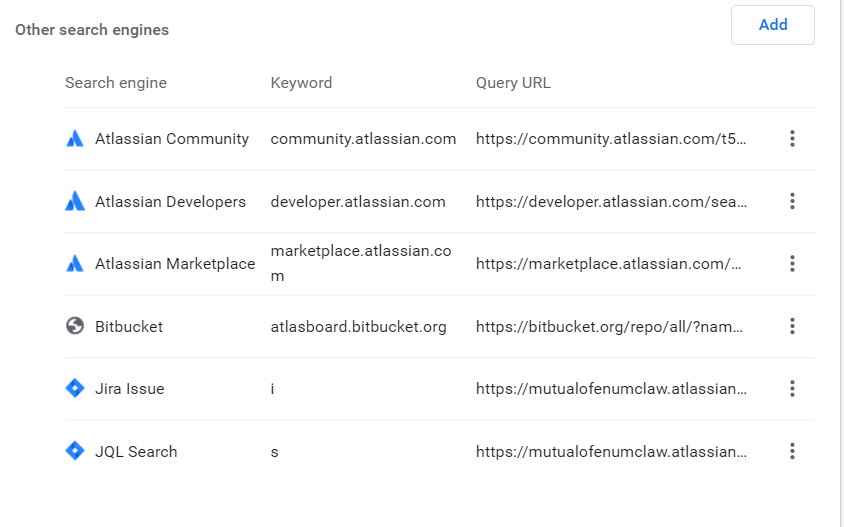Click the JQL Search mutualofenumclaw query URL
Screen dimensions: 844x527
point(611,452)
